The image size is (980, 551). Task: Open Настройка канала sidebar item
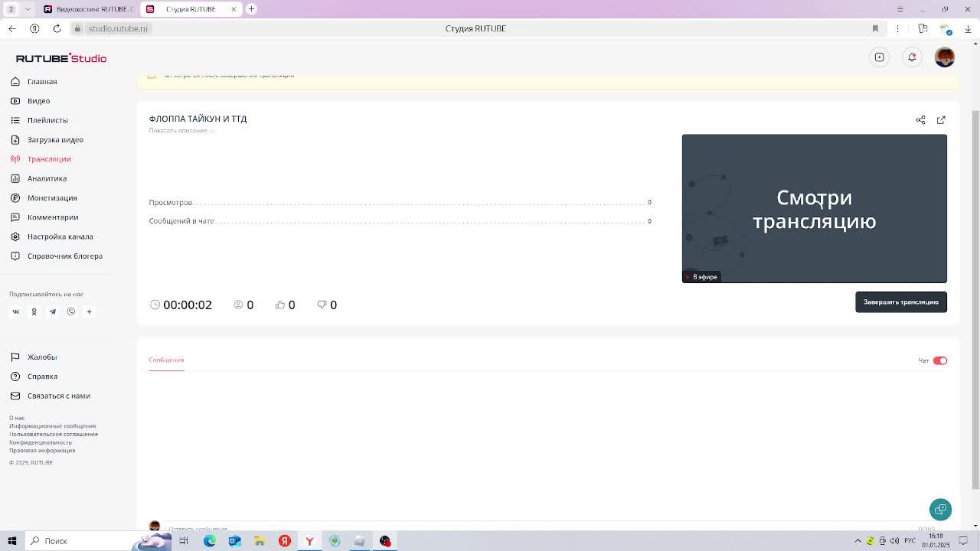pos(51,236)
